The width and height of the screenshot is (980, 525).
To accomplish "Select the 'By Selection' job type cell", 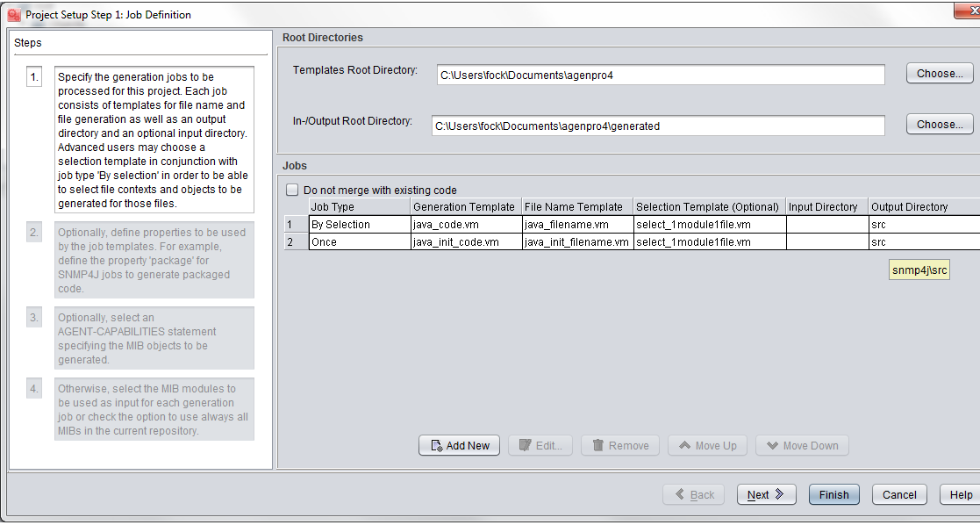I will [360, 224].
